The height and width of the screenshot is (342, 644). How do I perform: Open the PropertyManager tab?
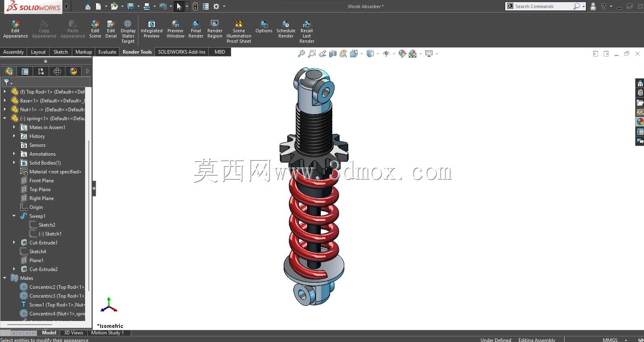[25, 71]
